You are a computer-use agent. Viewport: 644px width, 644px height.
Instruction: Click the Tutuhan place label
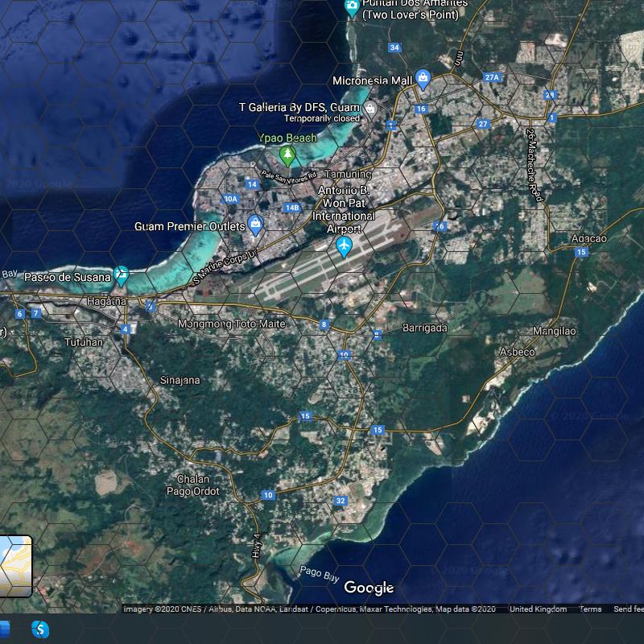coord(84,342)
